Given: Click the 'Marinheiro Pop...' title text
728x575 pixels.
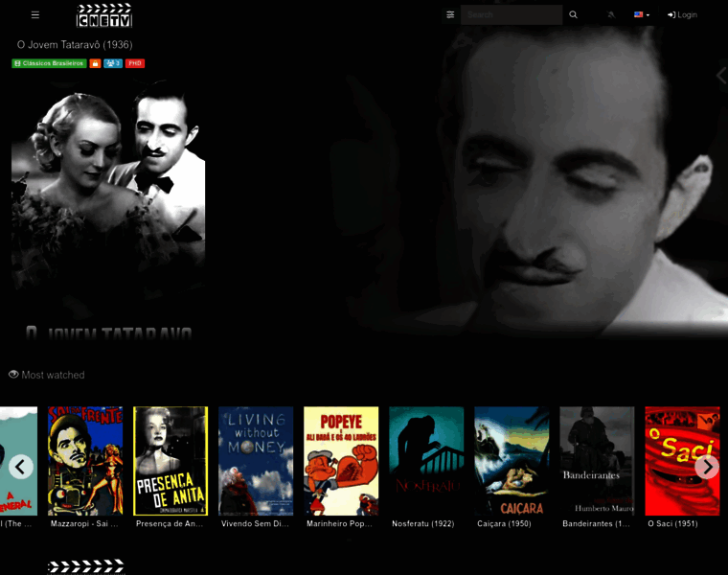Looking at the screenshot, I should point(339,523).
